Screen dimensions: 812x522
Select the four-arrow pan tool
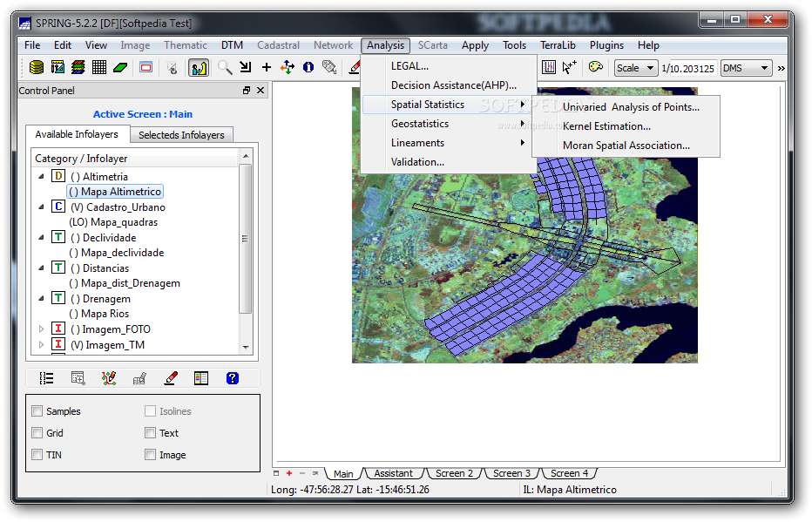tap(288, 67)
